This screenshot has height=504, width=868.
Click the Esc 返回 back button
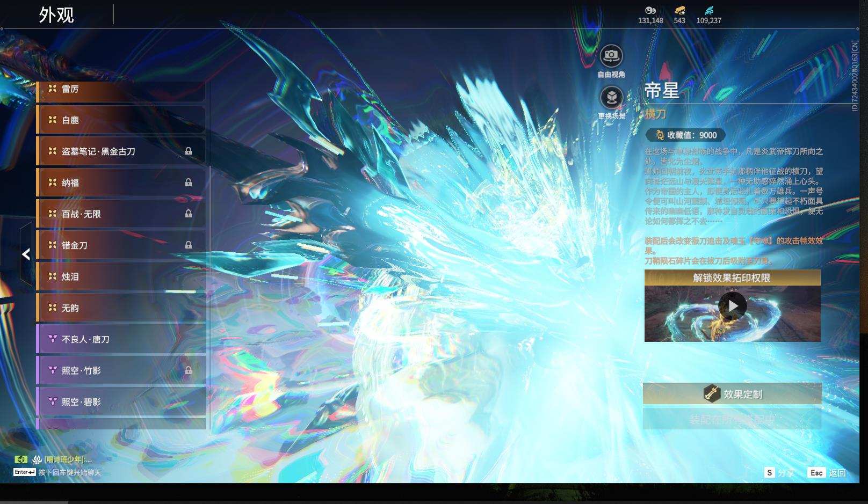click(x=827, y=473)
